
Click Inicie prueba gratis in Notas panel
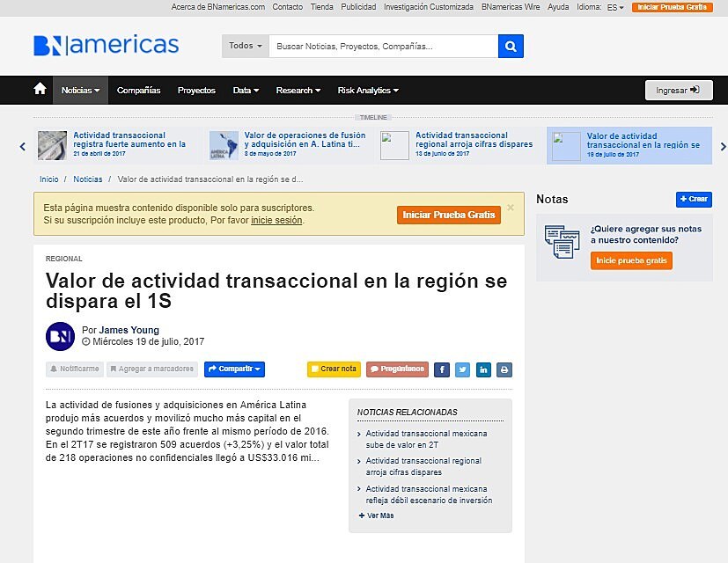tap(631, 261)
